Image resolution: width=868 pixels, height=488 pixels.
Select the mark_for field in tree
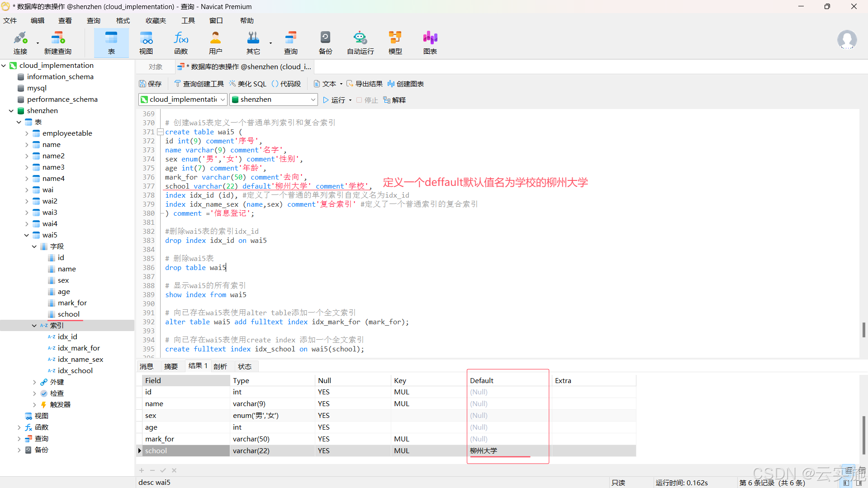72,303
